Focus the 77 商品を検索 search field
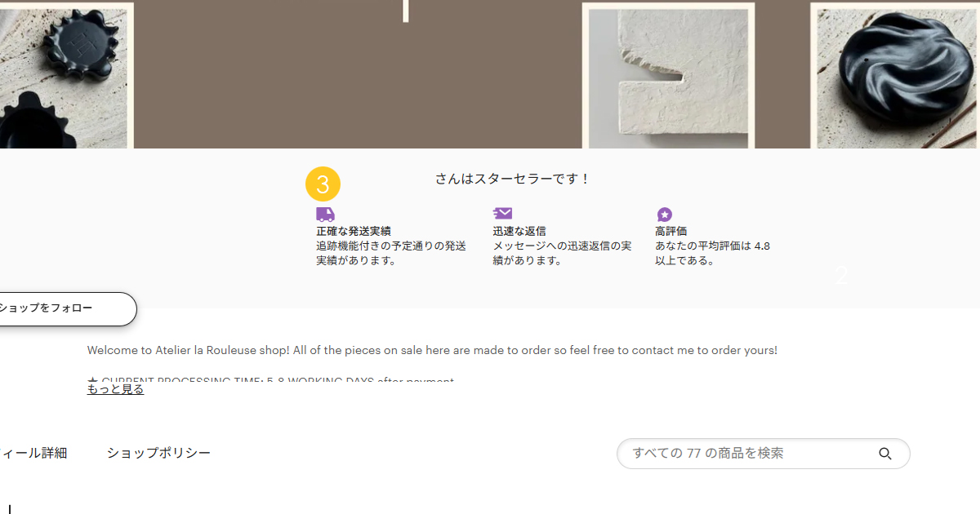The height and width of the screenshot is (514, 980). [763, 454]
